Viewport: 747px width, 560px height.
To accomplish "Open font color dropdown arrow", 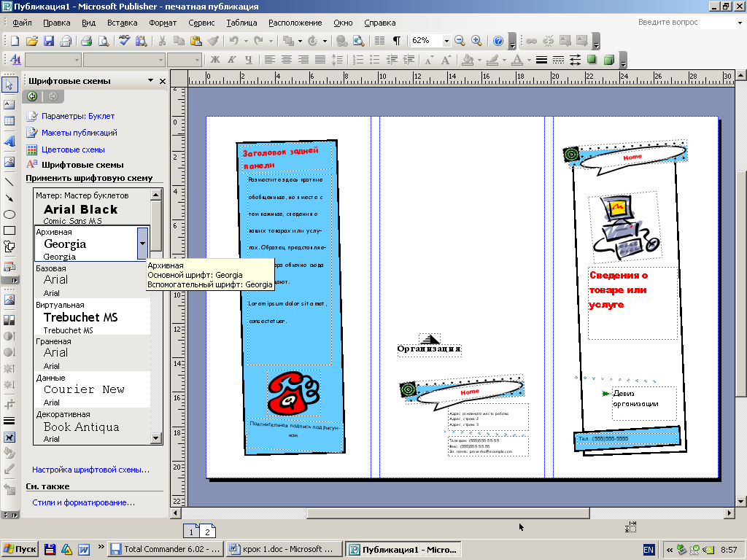I will (529, 60).
